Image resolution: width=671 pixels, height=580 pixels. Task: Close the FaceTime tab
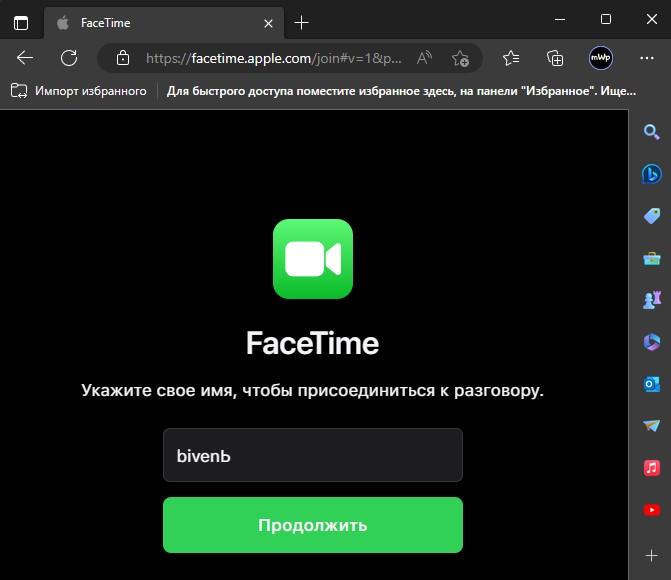pos(267,22)
